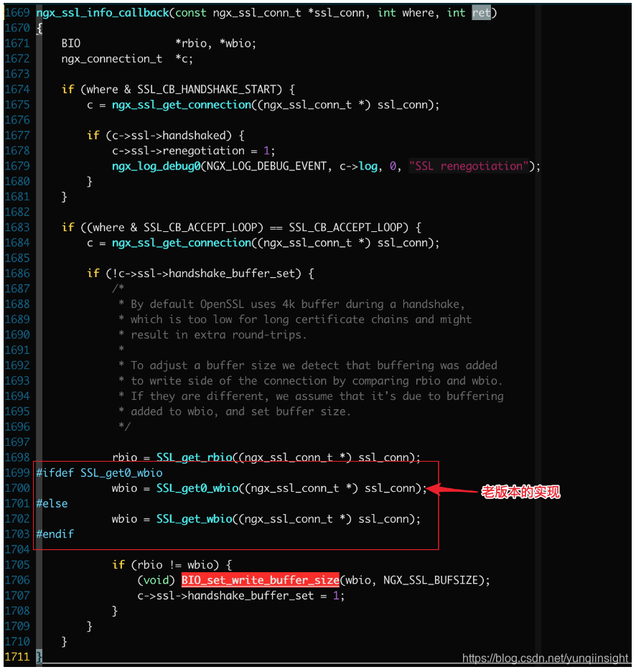Click '*rbio, *wbio;' on line 1671

(x=215, y=43)
